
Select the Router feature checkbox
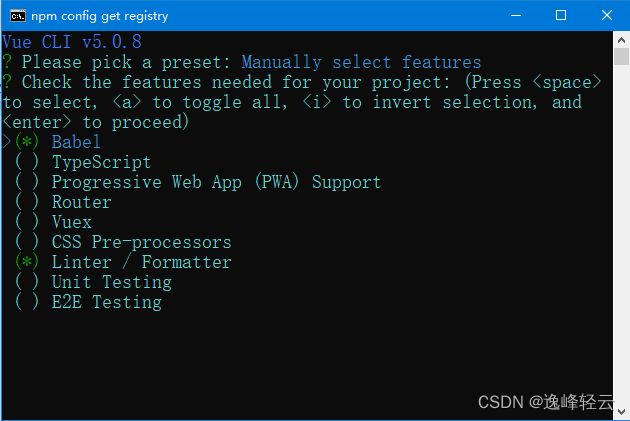click(27, 202)
